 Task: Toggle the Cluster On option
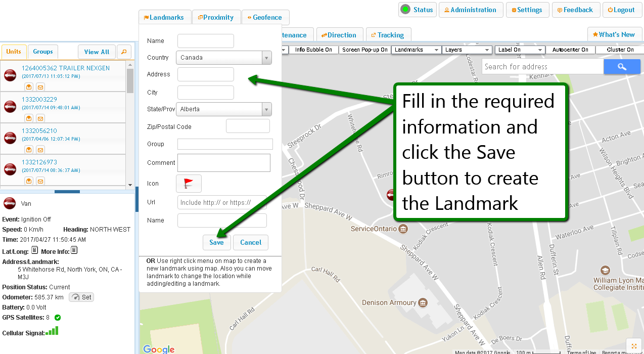(x=620, y=50)
